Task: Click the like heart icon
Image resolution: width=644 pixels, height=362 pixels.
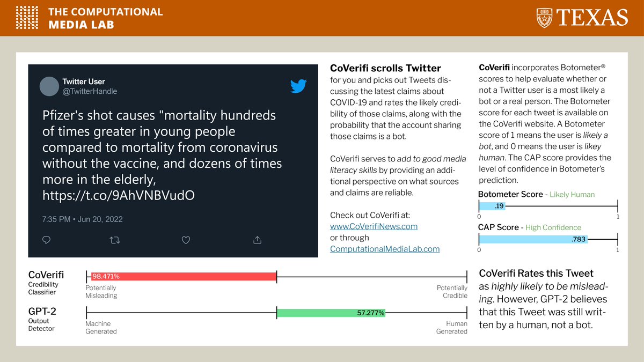Action: click(186, 240)
